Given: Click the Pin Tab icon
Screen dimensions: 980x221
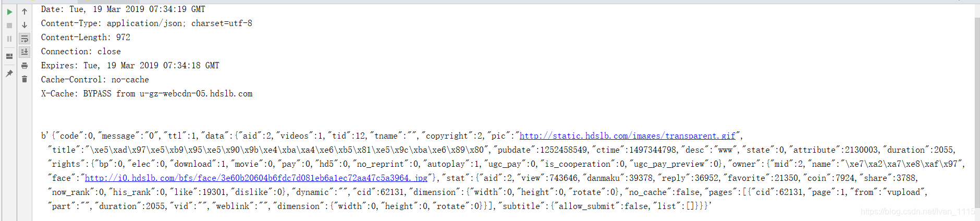Looking at the screenshot, I should [x=9, y=73].
